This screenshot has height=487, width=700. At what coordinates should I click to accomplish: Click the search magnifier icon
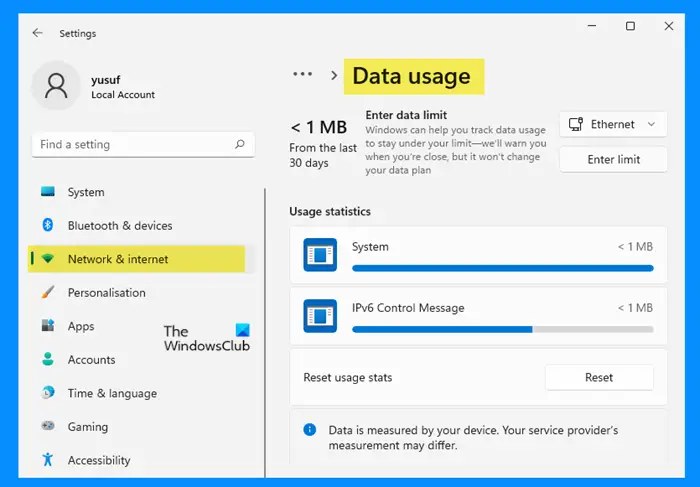[x=240, y=144]
